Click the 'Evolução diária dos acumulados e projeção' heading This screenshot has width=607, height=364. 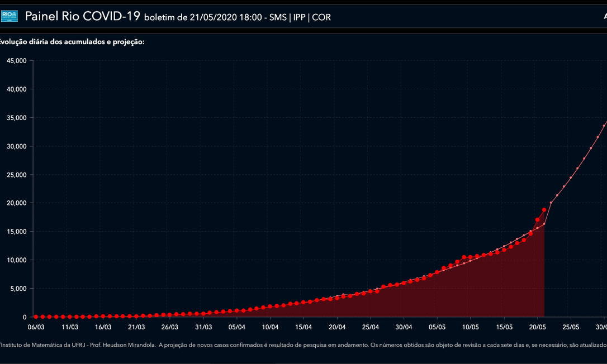tap(72, 42)
